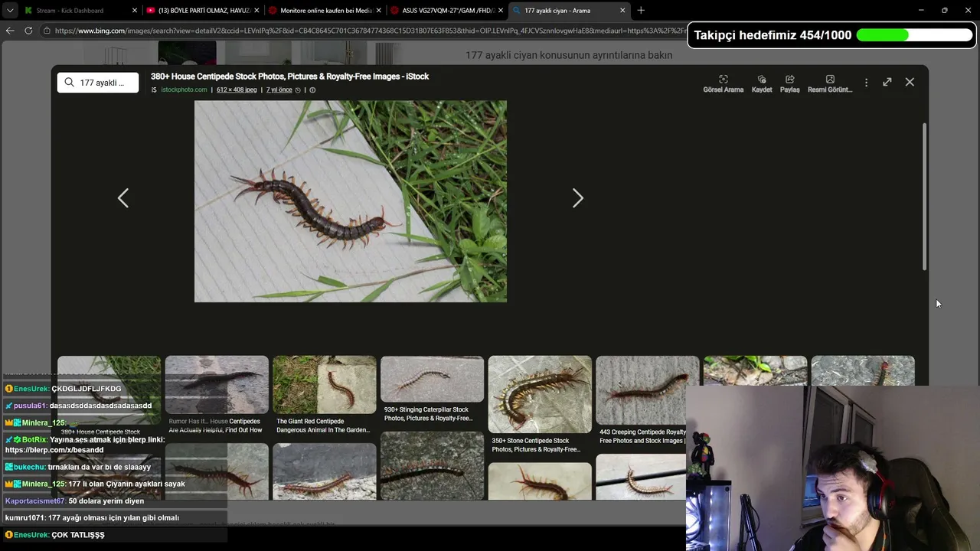Click the image viewer vertical scrollbar
This screenshot has width=980, height=551.
[x=924, y=196]
